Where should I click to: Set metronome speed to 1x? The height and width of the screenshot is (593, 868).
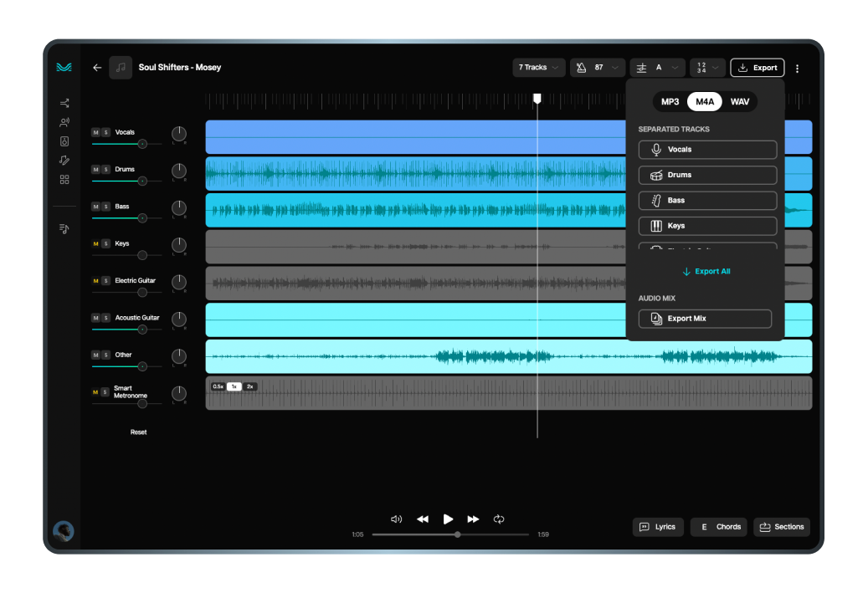click(x=234, y=386)
